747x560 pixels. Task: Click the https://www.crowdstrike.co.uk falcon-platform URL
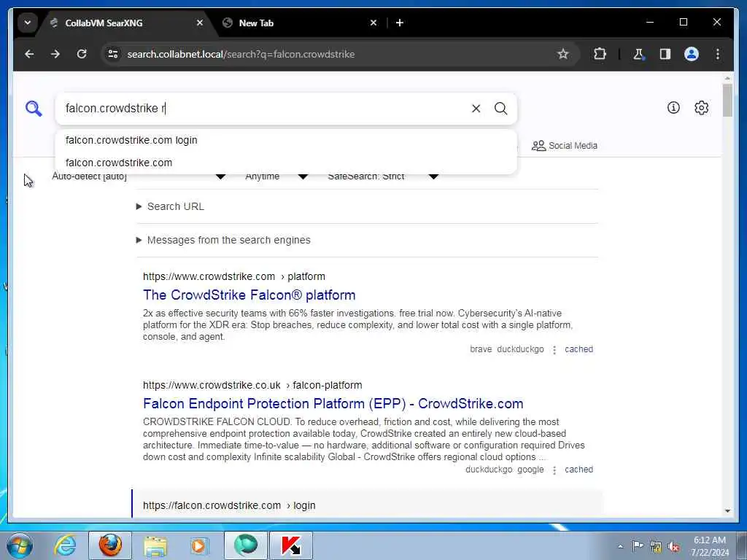tap(252, 385)
